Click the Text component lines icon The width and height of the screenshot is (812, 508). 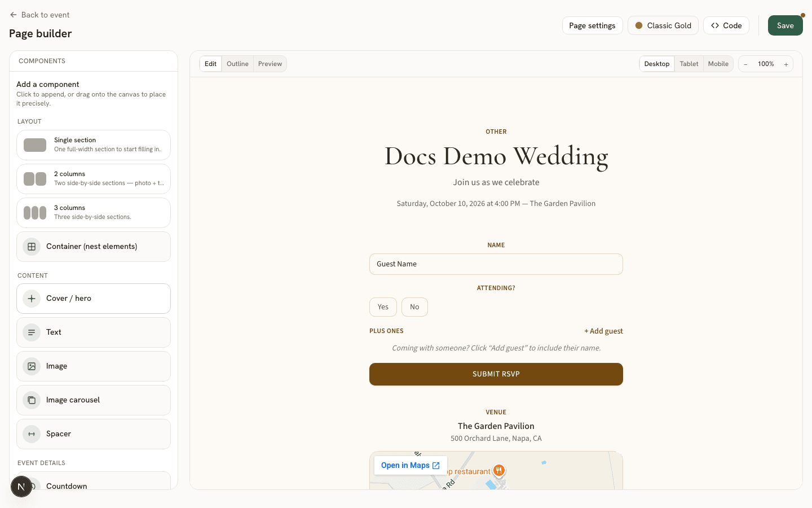(x=32, y=332)
